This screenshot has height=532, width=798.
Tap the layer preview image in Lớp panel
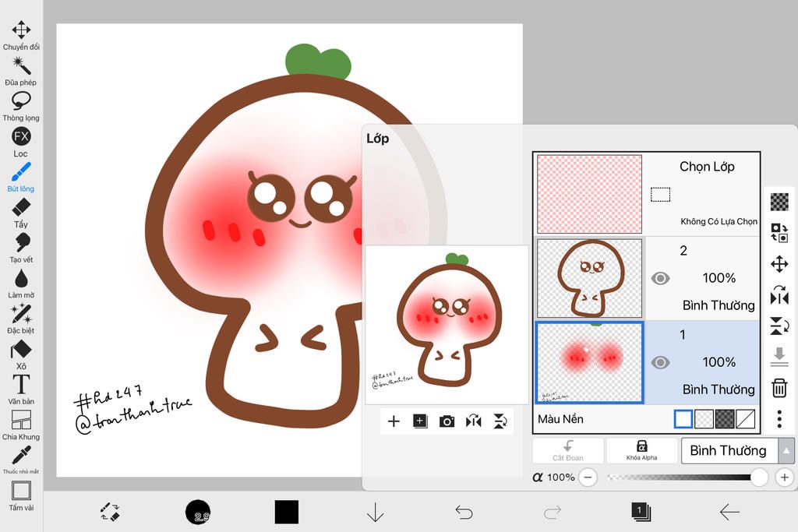447,325
